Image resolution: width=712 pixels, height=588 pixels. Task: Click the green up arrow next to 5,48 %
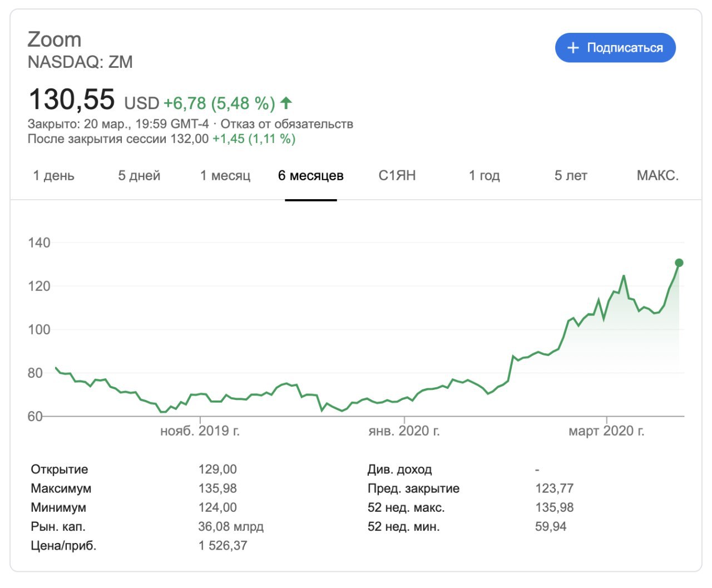286,103
